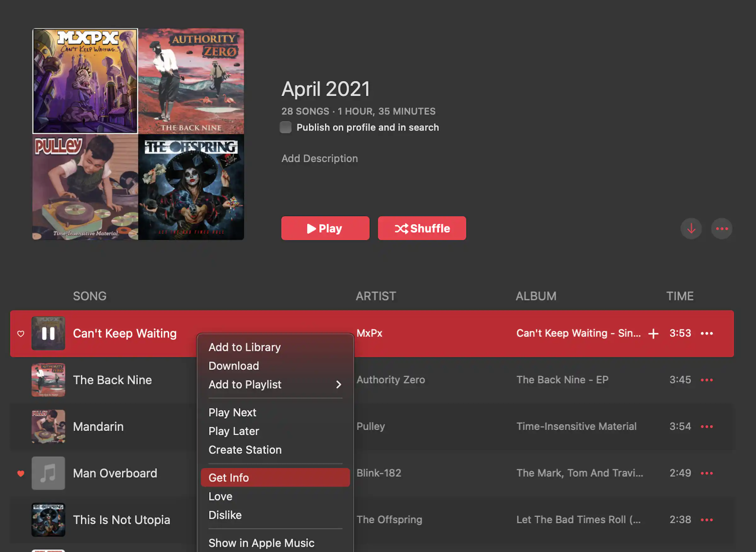Viewport: 756px width, 552px height.
Task: Click "Add Description" for the playlist
Action: (319, 158)
